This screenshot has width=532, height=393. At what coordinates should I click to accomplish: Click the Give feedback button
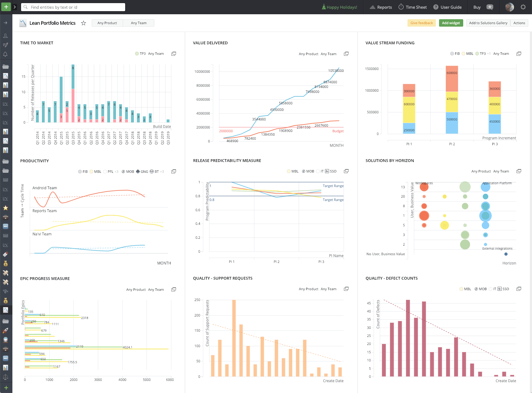tap(421, 23)
